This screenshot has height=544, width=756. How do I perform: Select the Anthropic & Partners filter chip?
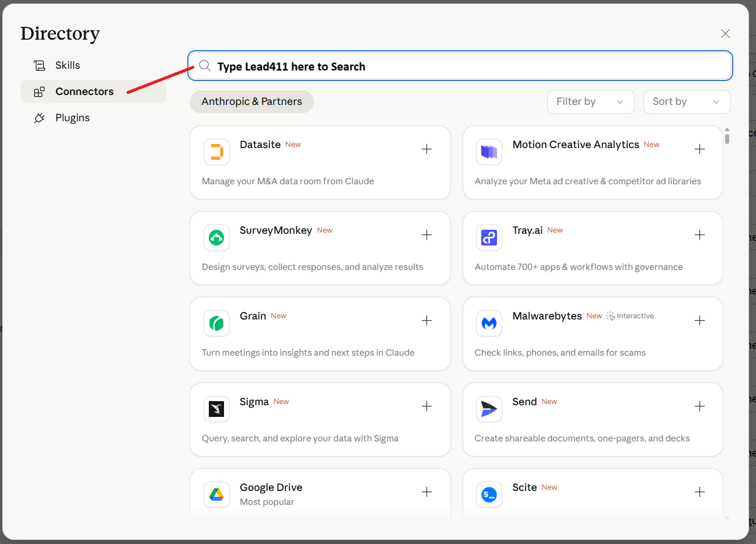click(x=251, y=101)
